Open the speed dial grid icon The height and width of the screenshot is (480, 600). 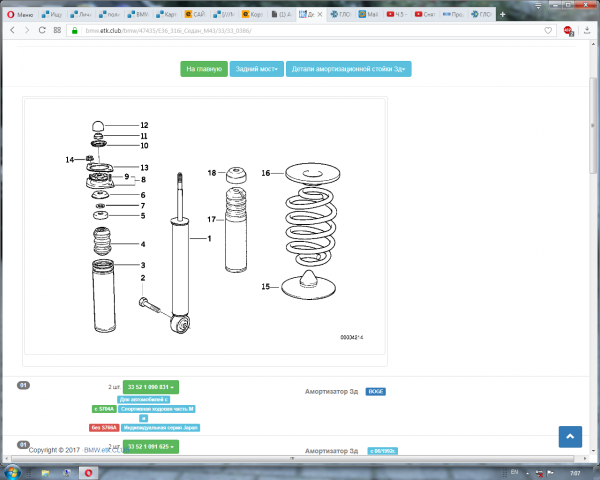coord(58,31)
